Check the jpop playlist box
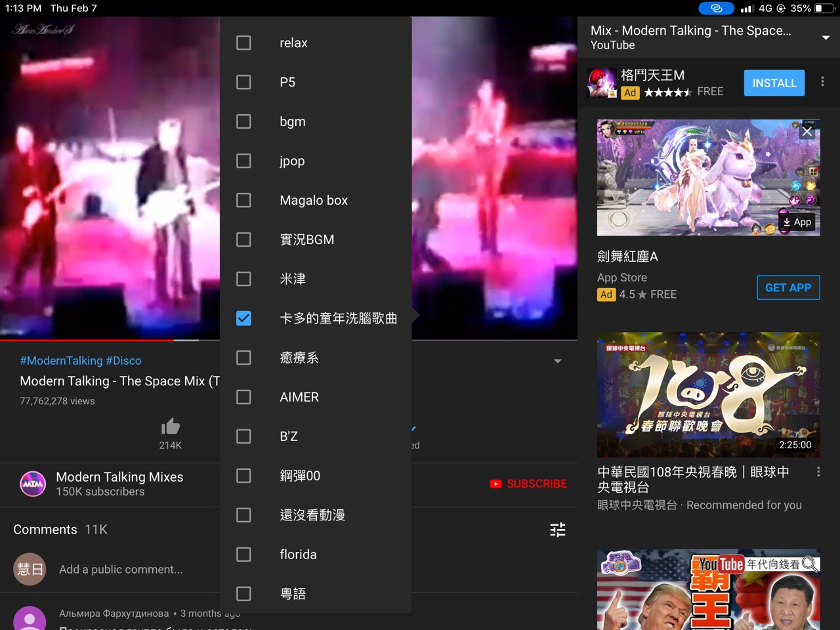The image size is (840, 630). click(x=243, y=161)
